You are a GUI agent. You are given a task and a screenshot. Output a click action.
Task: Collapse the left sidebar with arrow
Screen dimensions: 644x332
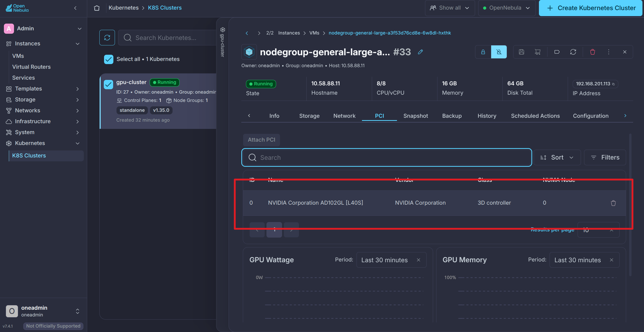pos(75,8)
